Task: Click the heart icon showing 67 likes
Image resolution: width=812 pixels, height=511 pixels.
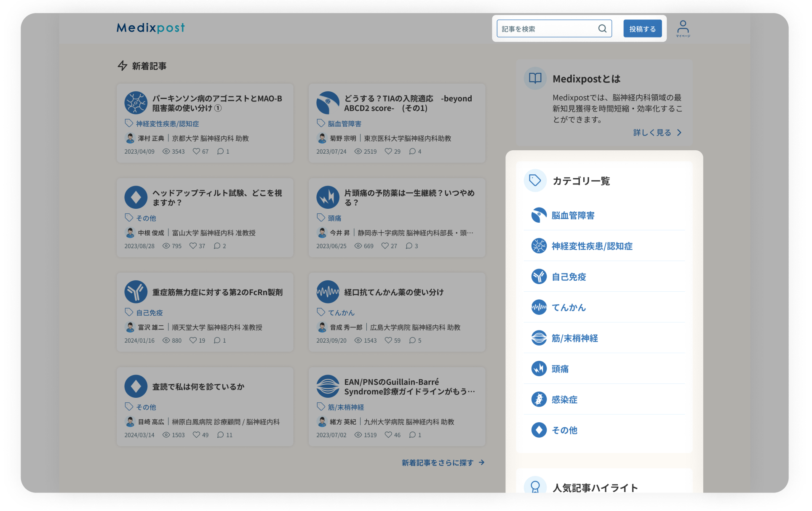Action: pos(196,151)
